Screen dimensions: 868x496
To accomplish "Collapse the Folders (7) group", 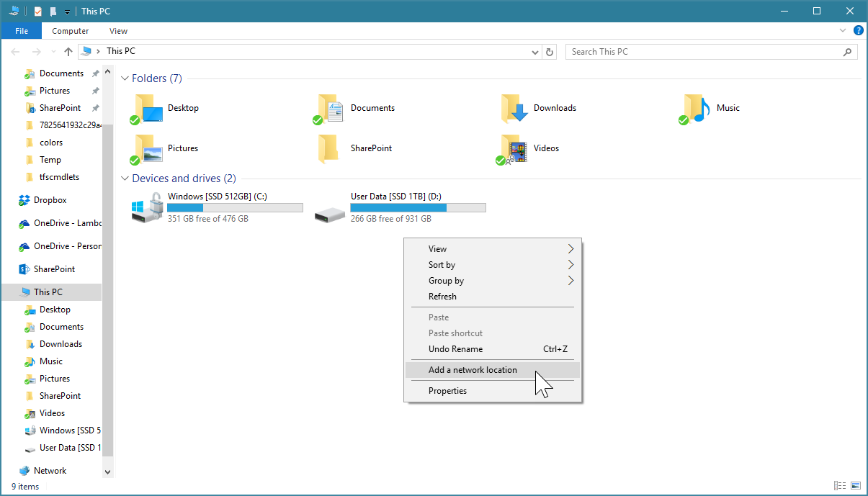I will (125, 78).
